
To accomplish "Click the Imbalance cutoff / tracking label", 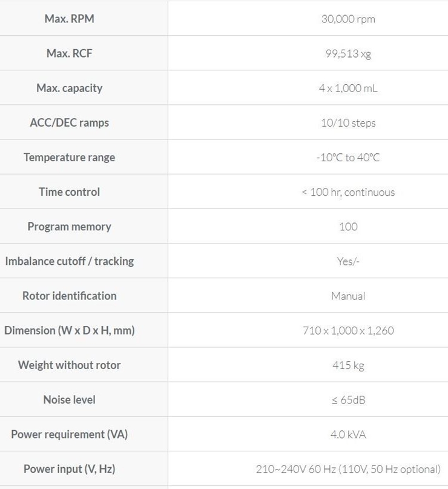I will (x=70, y=261).
